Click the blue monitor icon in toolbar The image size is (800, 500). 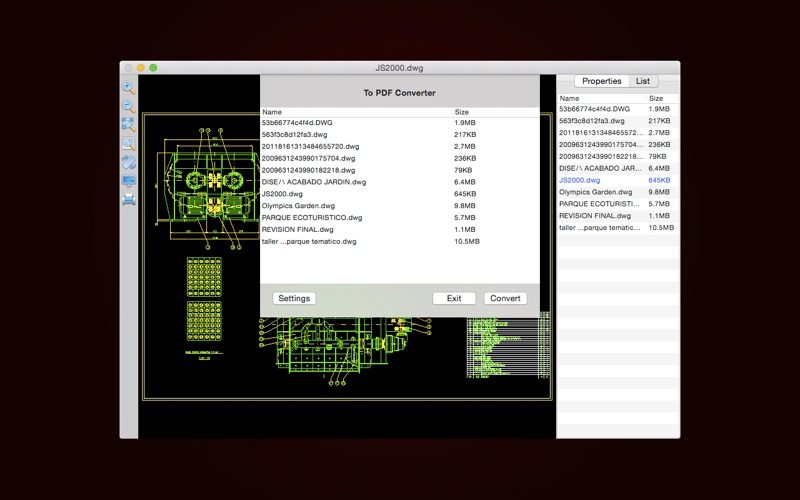pyautogui.click(x=129, y=181)
